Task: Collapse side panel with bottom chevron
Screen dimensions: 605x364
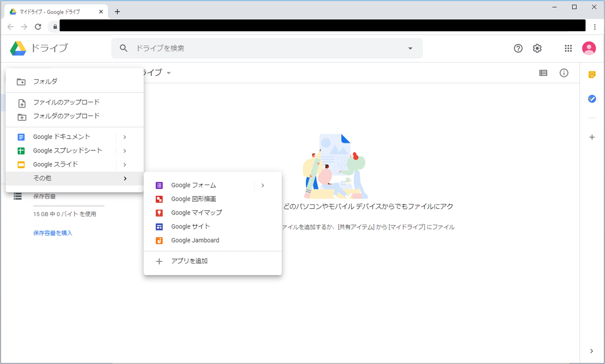Action: point(591,351)
